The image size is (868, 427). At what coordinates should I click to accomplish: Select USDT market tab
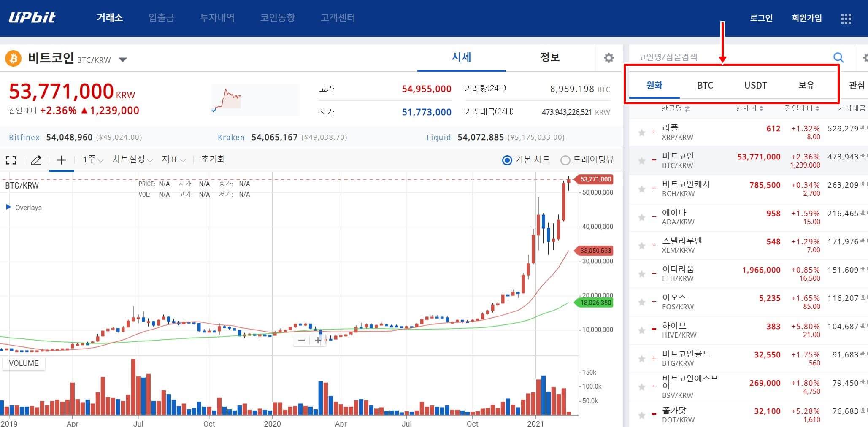756,85
